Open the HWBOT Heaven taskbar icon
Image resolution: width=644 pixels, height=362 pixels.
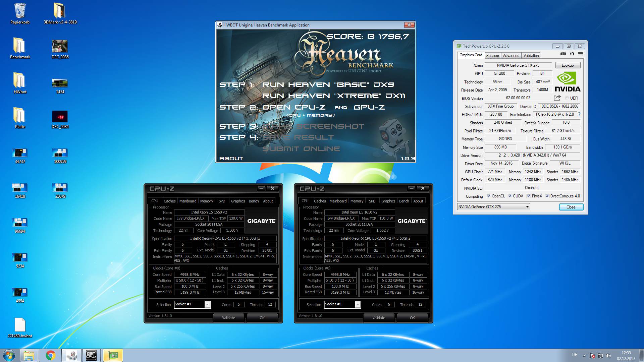pyautogui.click(x=71, y=355)
